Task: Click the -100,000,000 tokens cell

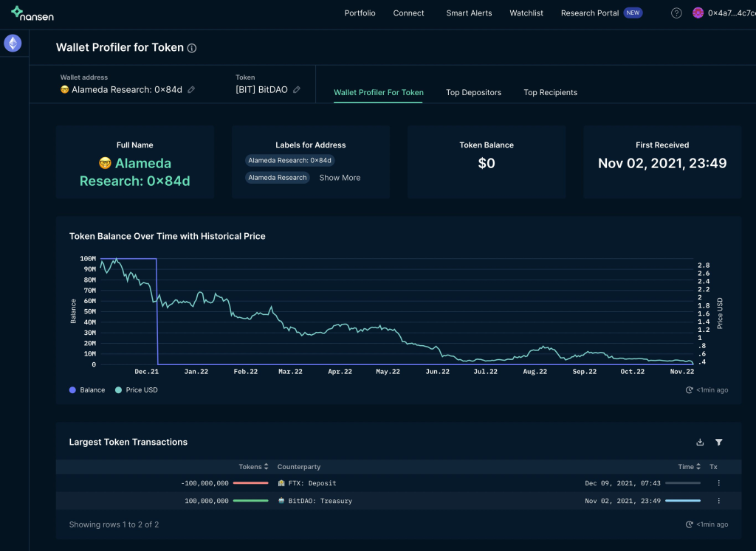Action: click(x=205, y=483)
